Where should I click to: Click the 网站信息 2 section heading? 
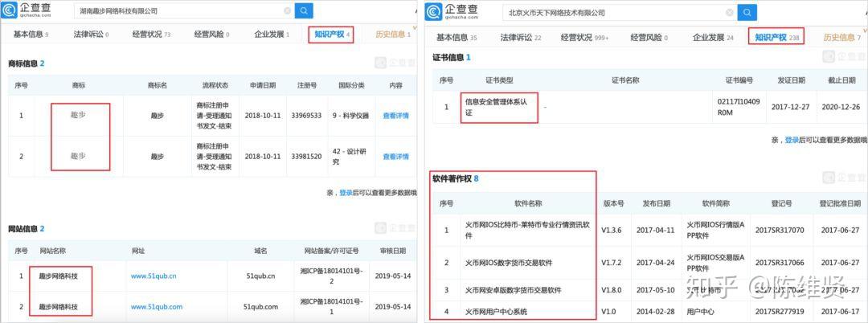click(x=26, y=228)
